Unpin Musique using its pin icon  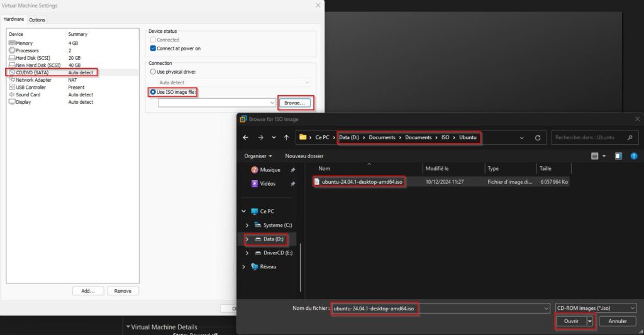(x=293, y=170)
